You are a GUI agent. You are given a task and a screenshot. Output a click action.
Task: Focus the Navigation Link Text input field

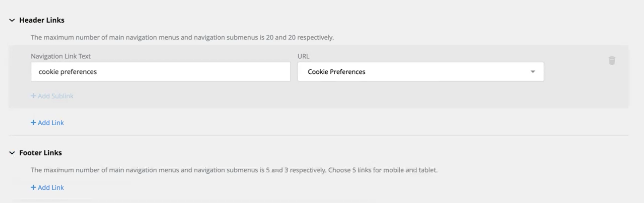coord(160,72)
